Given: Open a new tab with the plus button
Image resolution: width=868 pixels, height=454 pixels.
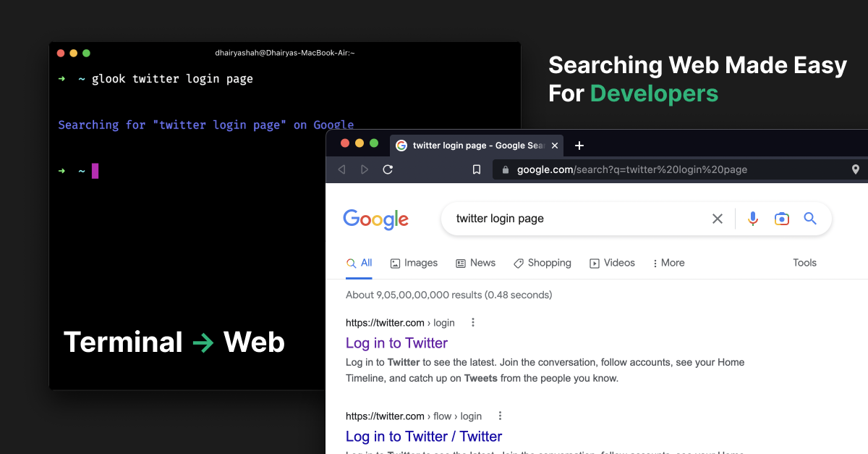Looking at the screenshot, I should (579, 146).
